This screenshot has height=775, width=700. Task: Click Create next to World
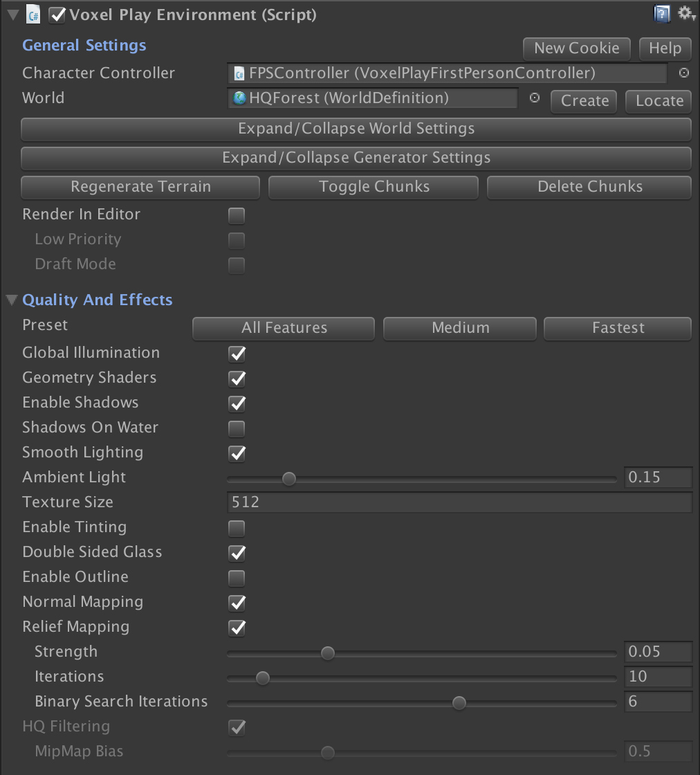point(584,101)
